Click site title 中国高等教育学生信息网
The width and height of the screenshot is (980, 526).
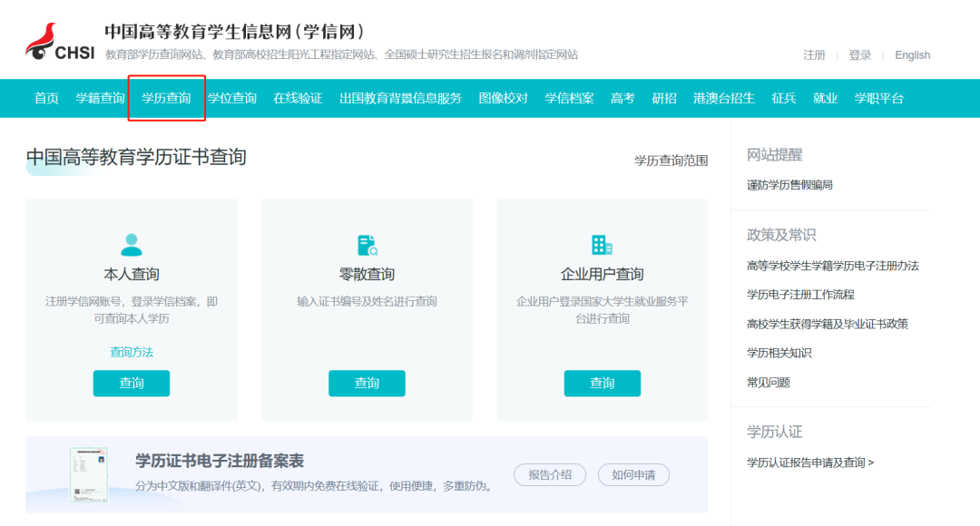(234, 31)
